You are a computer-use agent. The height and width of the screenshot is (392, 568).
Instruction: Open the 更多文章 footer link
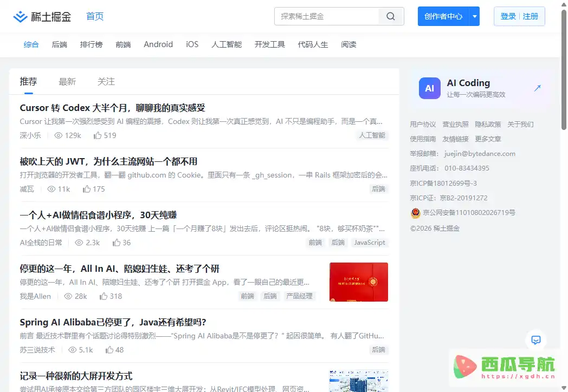[x=488, y=139]
